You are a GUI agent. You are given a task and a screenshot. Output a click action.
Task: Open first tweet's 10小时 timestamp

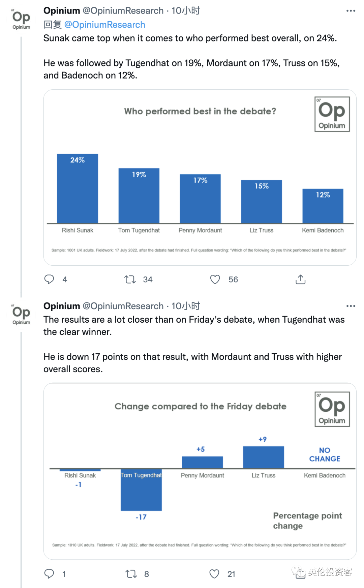[x=186, y=11]
